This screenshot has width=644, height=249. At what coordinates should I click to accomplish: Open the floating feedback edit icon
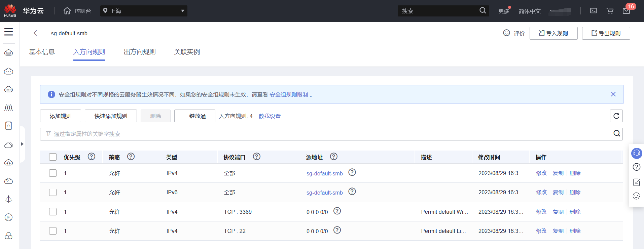(x=637, y=182)
